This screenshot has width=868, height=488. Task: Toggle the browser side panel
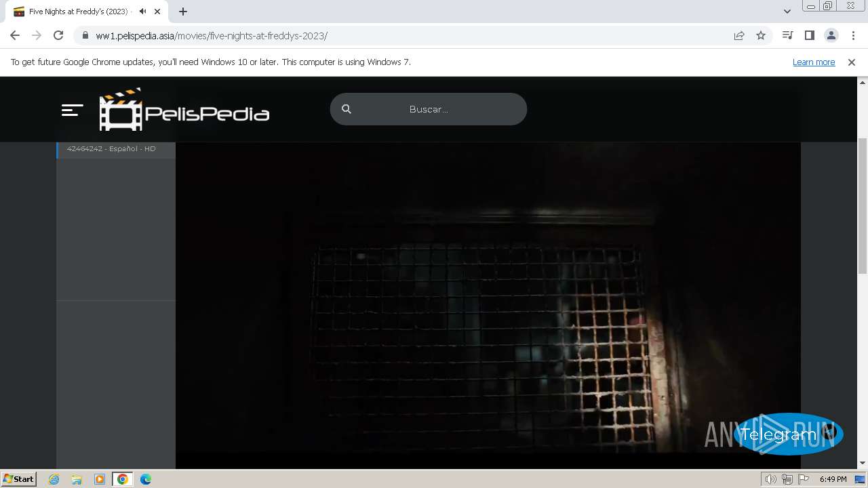pyautogui.click(x=809, y=35)
